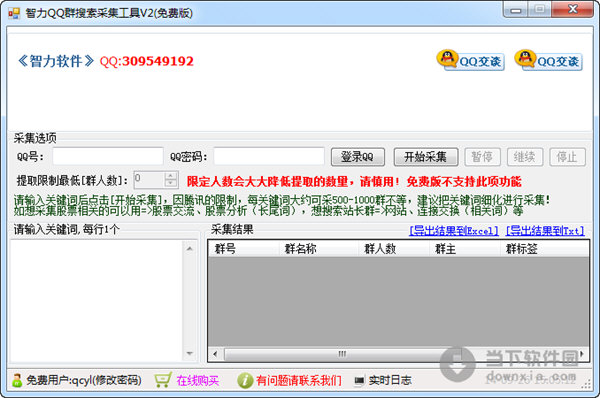
Task: Click the results table right scroll arrow
Action: (582, 354)
